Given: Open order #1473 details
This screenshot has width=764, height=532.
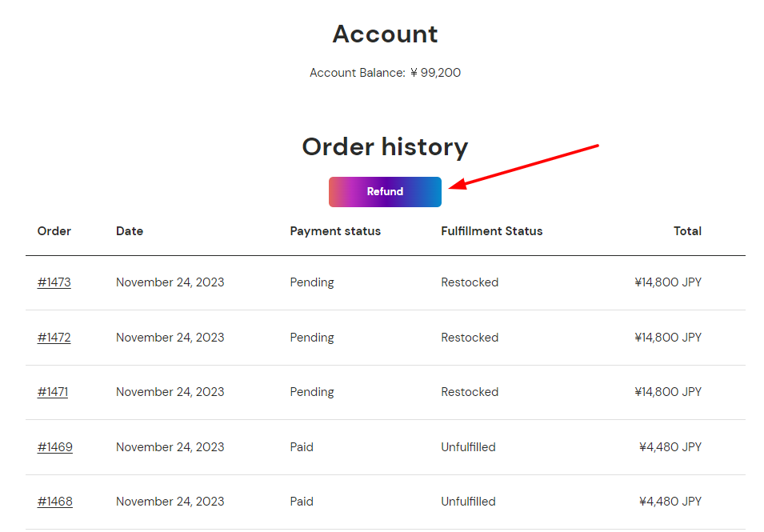Looking at the screenshot, I should [x=54, y=282].
